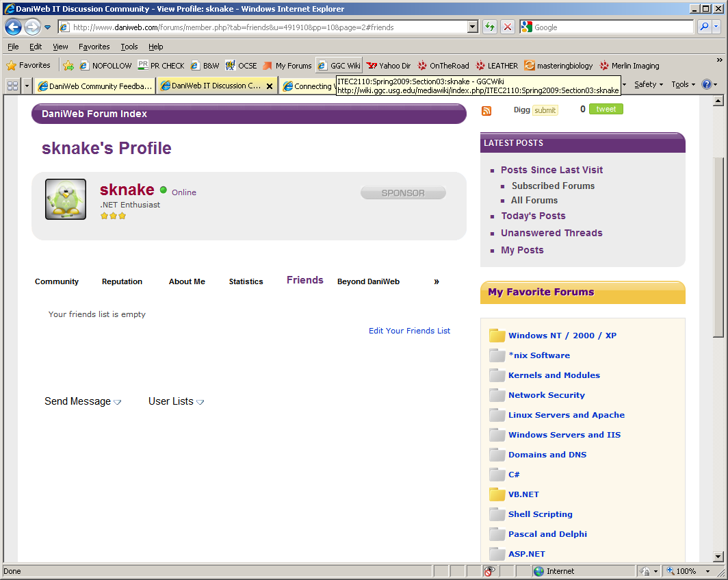Click the Quick Tabs grid icon
The image size is (728, 580).
(x=12, y=86)
